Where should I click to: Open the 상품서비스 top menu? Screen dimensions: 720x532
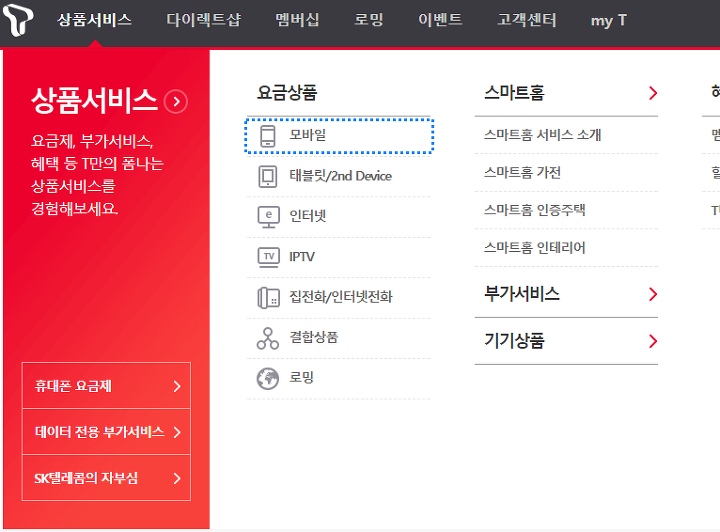94,20
